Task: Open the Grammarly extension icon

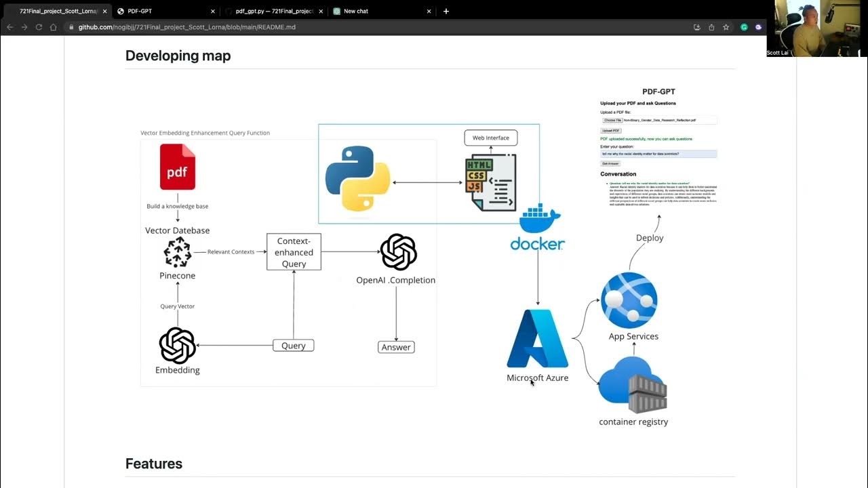Action: [744, 27]
